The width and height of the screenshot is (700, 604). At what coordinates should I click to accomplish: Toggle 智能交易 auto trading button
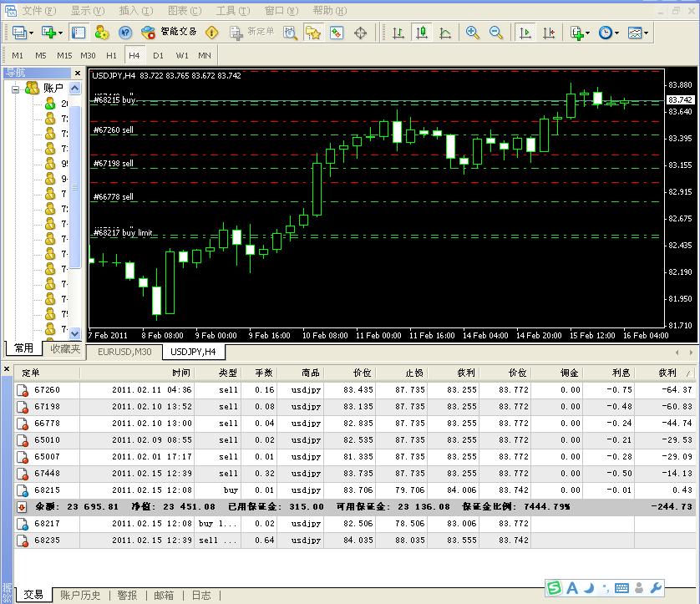[x=170, y=33]
